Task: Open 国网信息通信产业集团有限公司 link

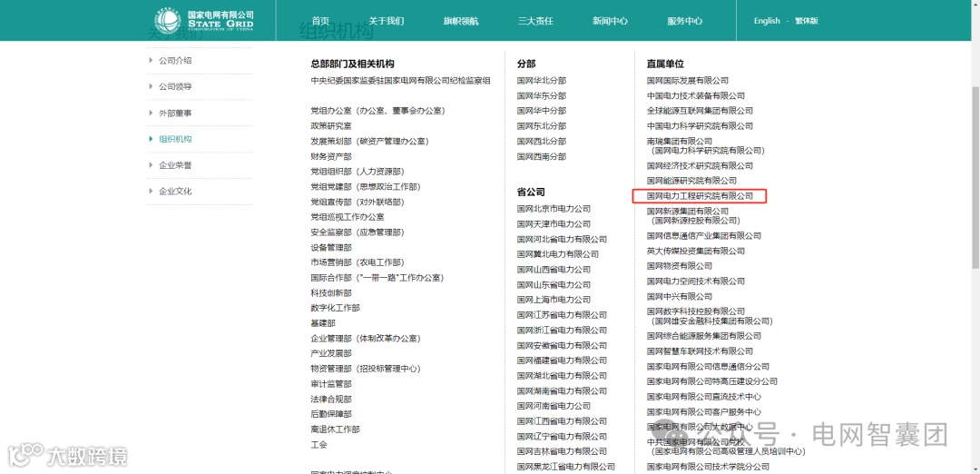Action: [x=704, y=236]
